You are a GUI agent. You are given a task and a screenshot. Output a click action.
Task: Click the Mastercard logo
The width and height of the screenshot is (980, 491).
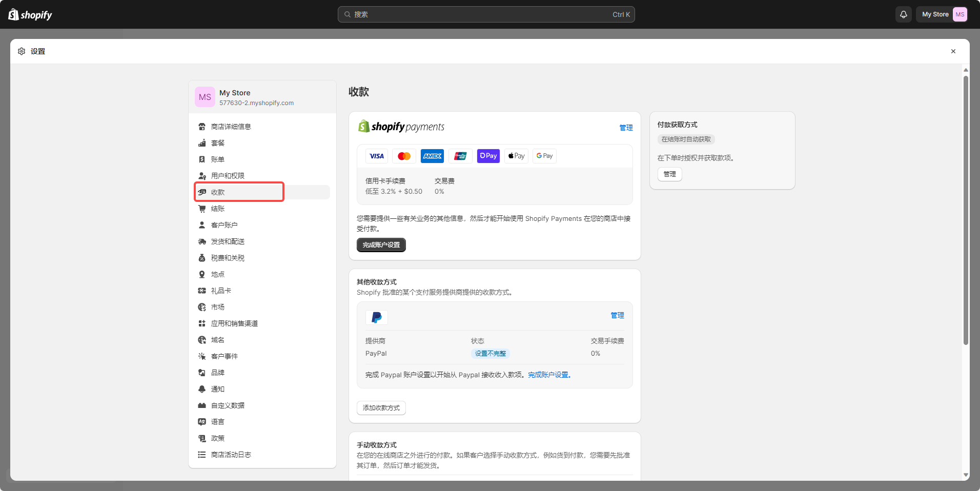(x=404, y=156)
